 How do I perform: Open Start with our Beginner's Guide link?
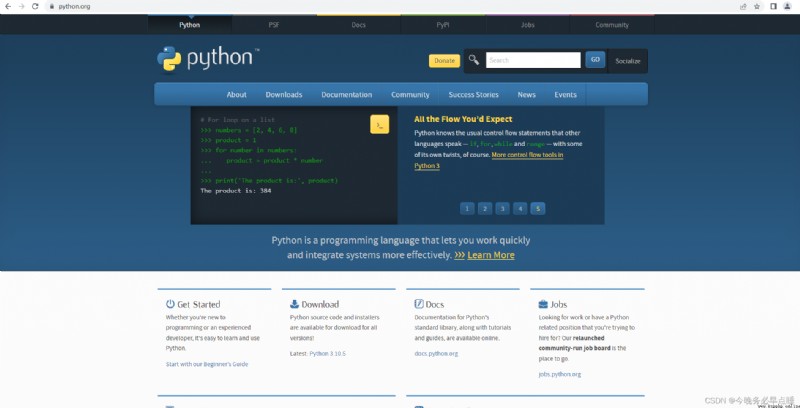pyautogui.click(x=207, y=364)
